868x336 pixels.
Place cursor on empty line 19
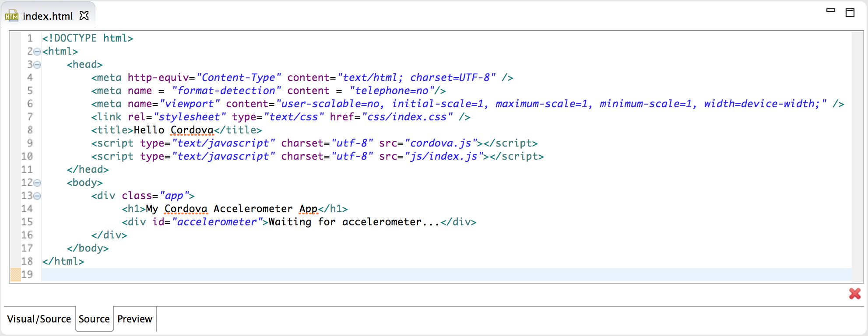pyautogui.click(x=446, y=275)
